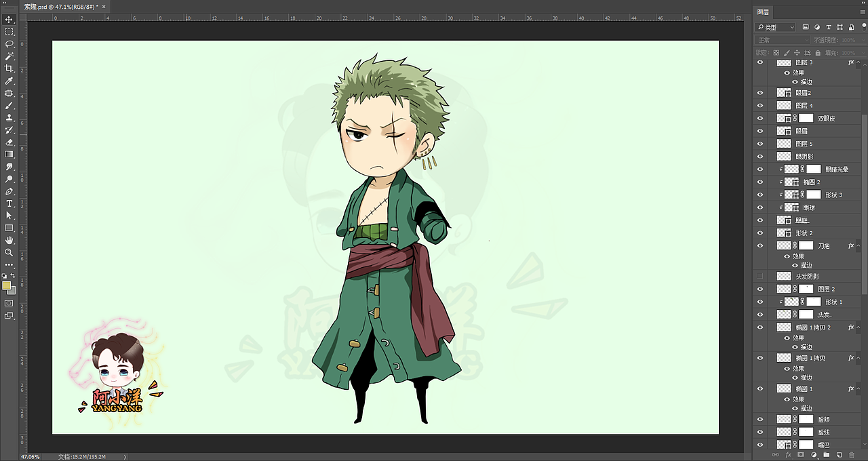Select the Gradient tool

(9, 155)
